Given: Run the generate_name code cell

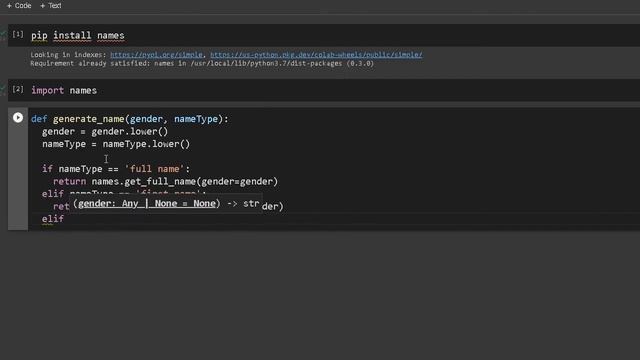Looking at the screenshot, I should [18, 118].
